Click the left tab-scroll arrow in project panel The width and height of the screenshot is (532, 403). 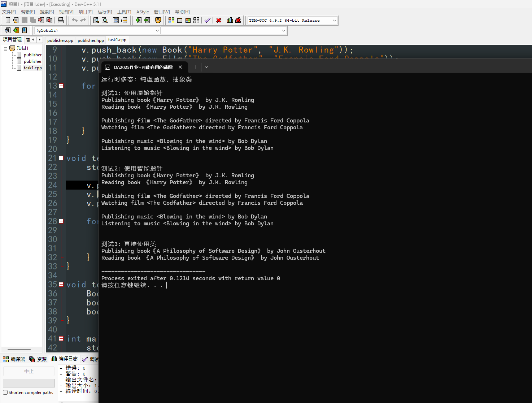(34, 40)
